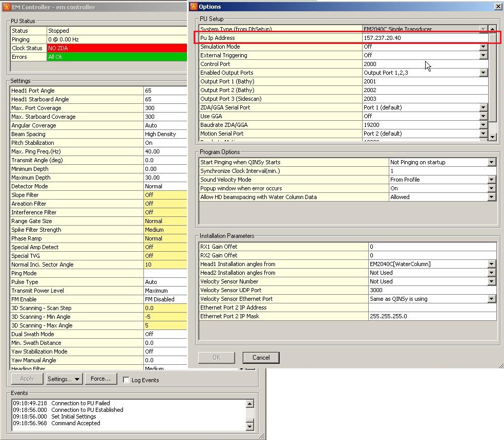The image size is (504, 440).
Task: Open the Simulation Mode dropdown
Action: 483,47
